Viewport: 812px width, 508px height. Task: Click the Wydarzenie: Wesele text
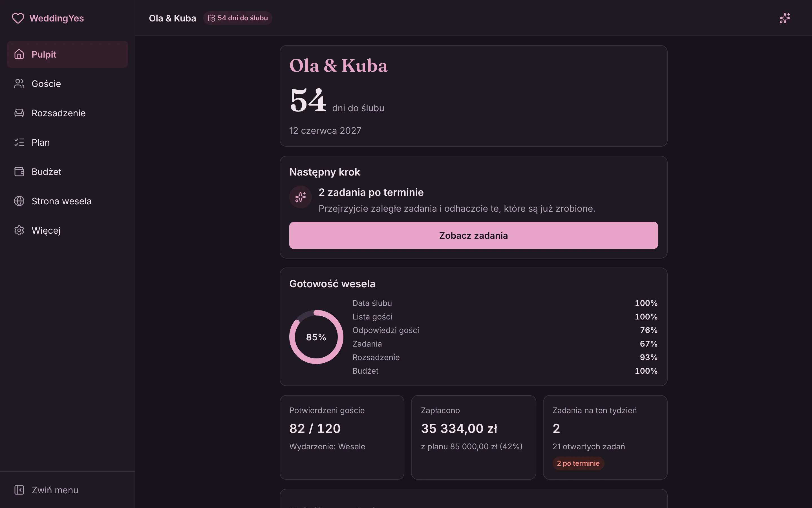(327, 446)
